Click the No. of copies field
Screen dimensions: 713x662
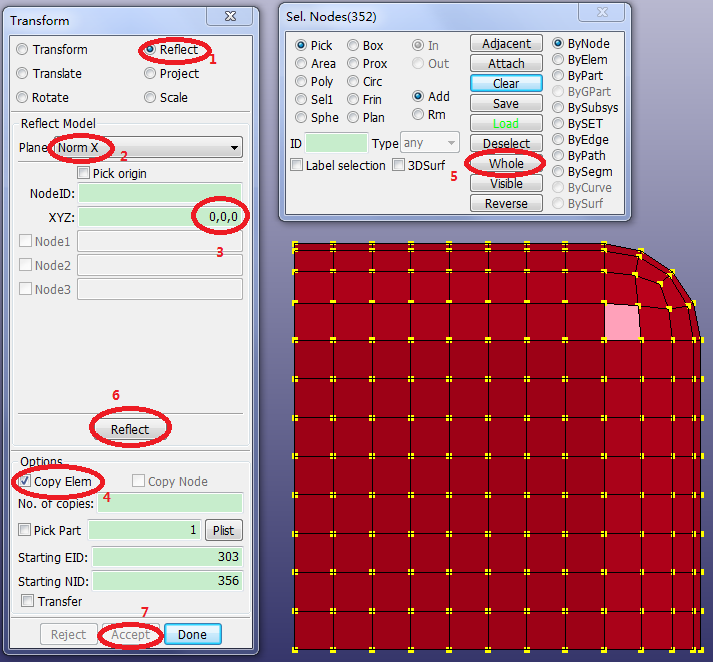(x=170, y=503)
